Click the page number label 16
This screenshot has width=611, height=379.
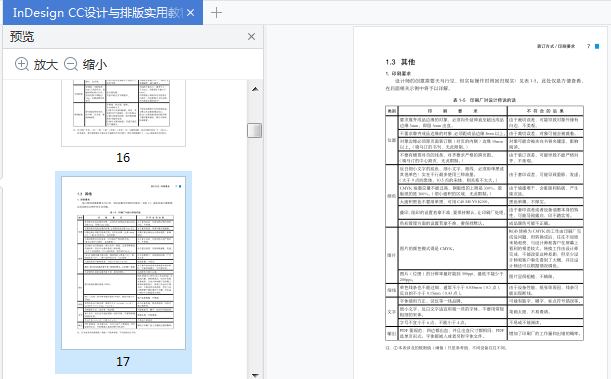123,158
